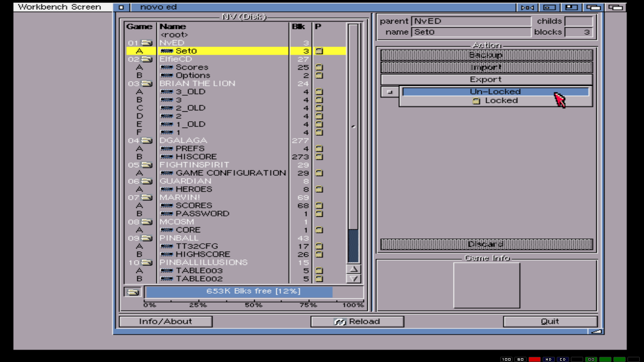
Task: Click the DGALAGA game folder icon
Action: pos(147,140)
